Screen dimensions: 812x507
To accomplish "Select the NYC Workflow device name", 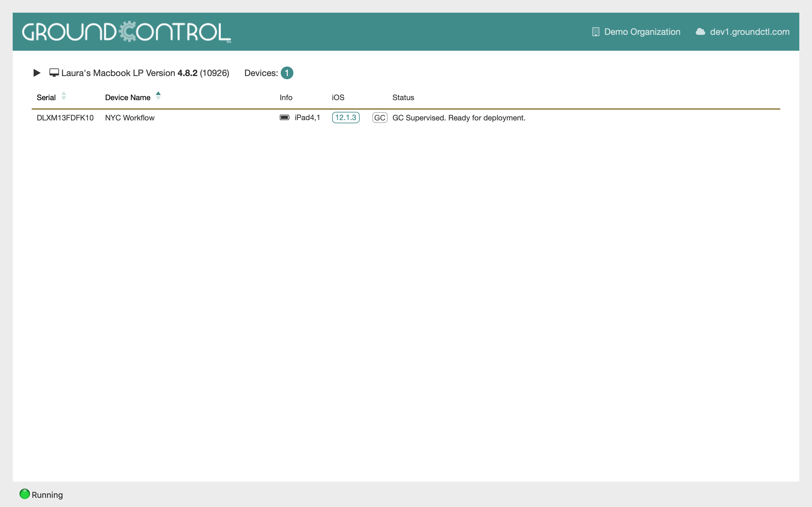I will [129, 118].
